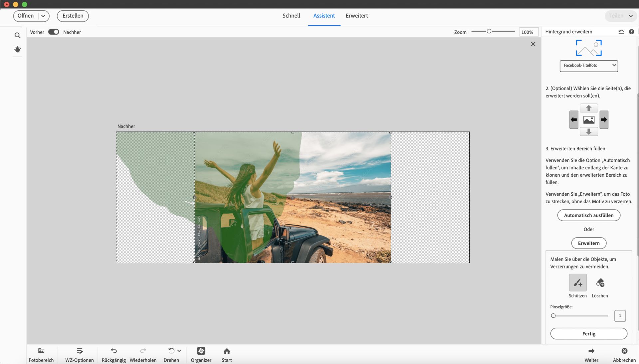This screenshot has height=364, width=639.
Task: Open the Organizer
Action: point(201,355)
